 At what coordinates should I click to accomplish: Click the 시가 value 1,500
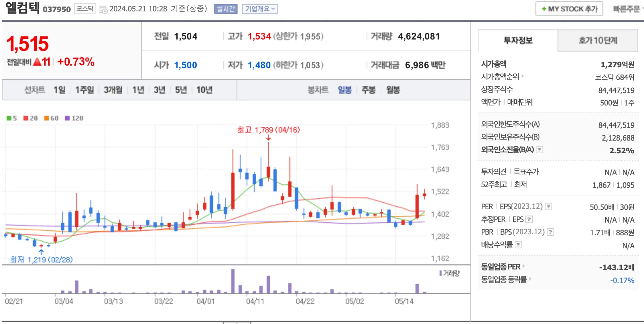point(186,65)
